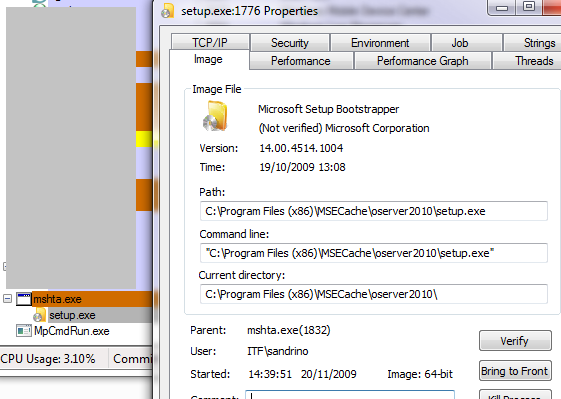Image resolution: width=561 pixels, height=399 pixels.
Task: Collapse the mshta.exe process tree node
Action: point(7,298)
